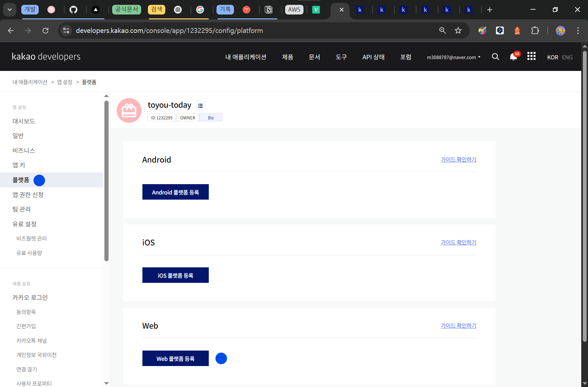Open 동의항목 sidebar item
Viewport: 588px width, 387px height.
tap(26, 312)
